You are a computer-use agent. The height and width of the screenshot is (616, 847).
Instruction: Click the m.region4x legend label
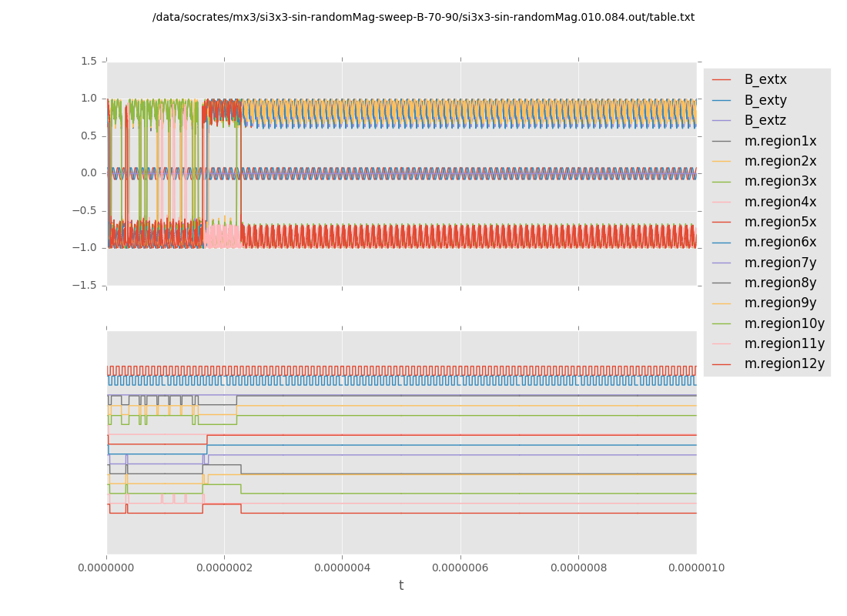(780, 202)
